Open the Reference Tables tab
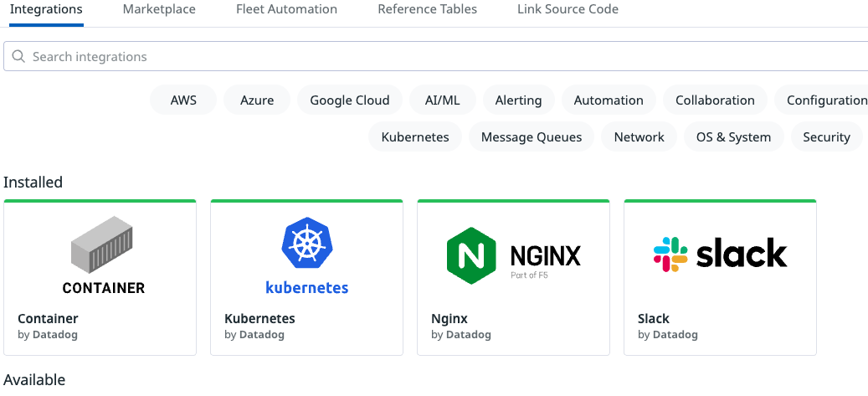The image size is (868, 396). pos(427,9)
